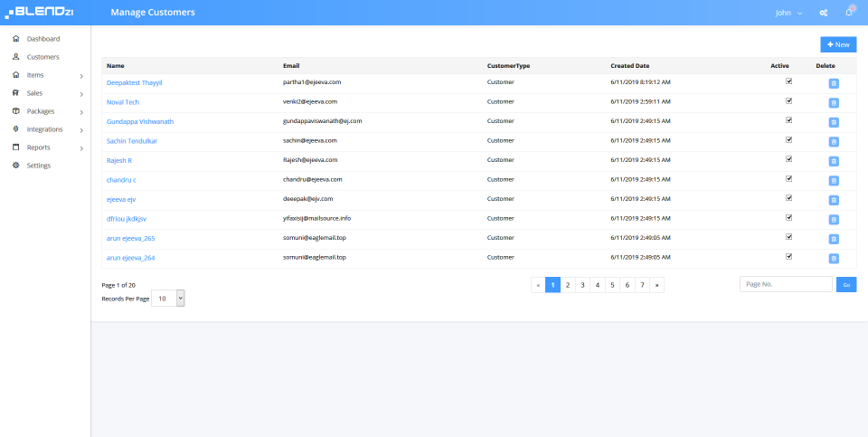Click the next pages » button
This screenshot has height=437, width=868.
click(x=657, y=285)
